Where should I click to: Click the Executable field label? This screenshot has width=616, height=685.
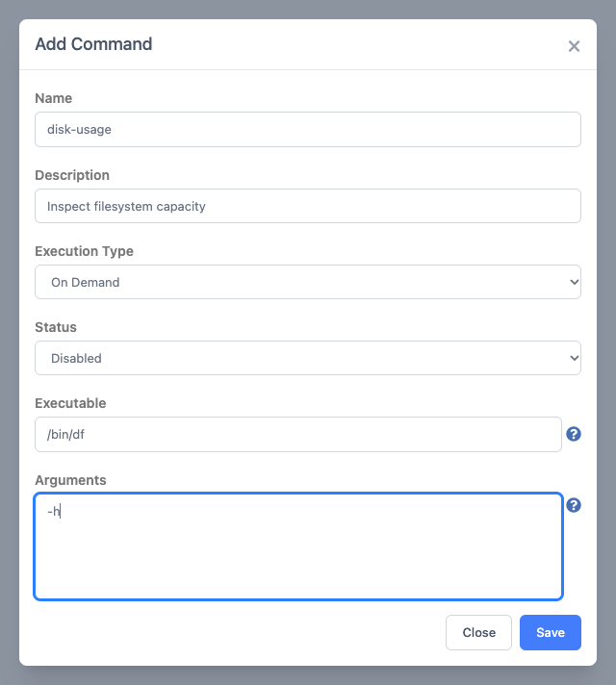click(x=70, y=403)
